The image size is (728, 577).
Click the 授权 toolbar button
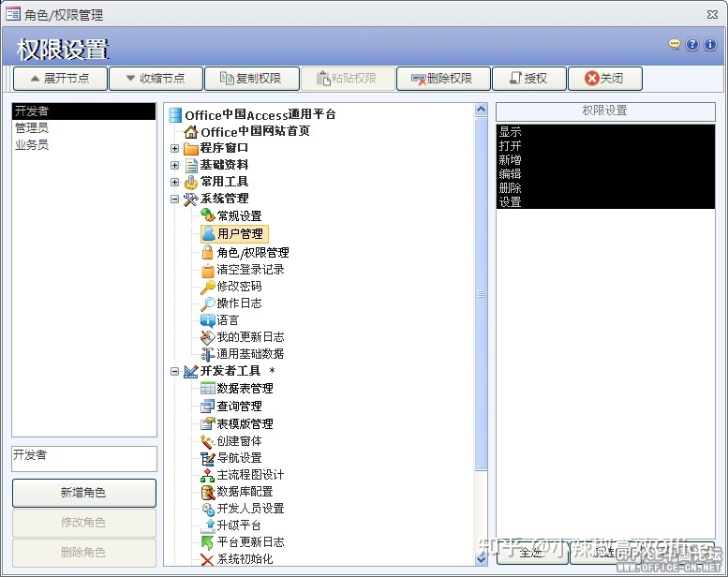pos(529,79)
